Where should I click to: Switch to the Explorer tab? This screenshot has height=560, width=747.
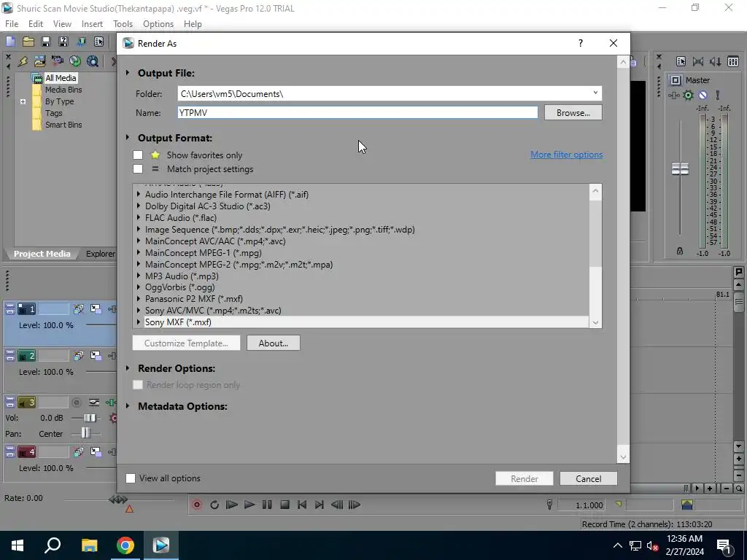pyautogui.click(x=100, y=254)
